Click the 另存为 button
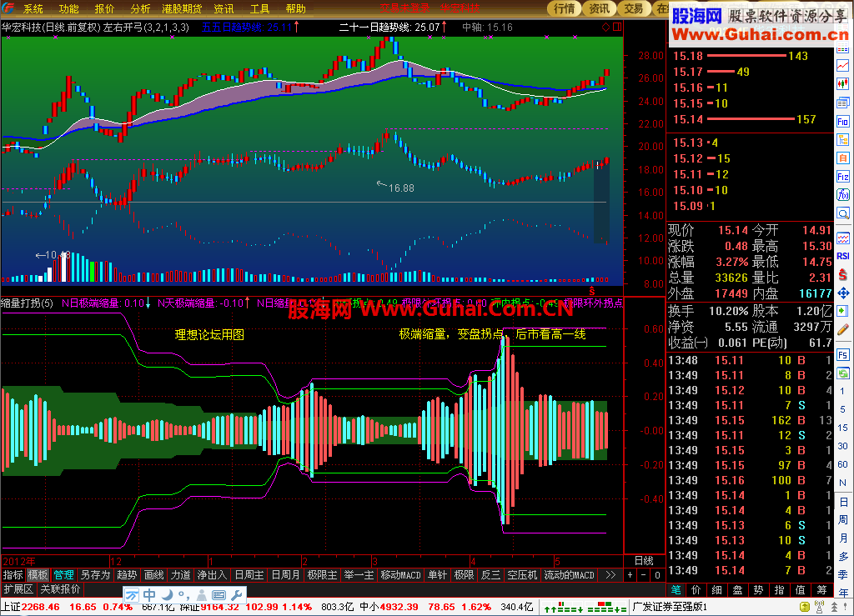 point(95,575)
